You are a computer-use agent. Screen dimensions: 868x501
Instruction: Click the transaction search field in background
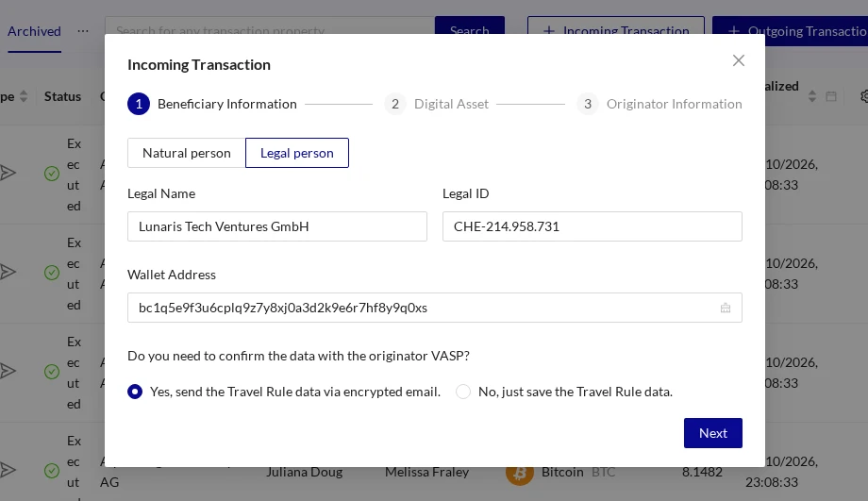[x=270, y=25]
